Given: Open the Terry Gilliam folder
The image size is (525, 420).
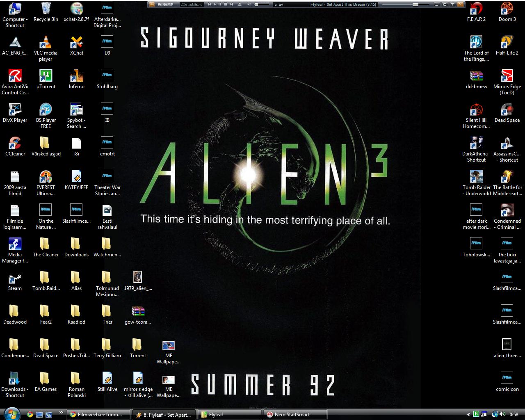Looking at the screenshot, I should (x=107, y=348).
